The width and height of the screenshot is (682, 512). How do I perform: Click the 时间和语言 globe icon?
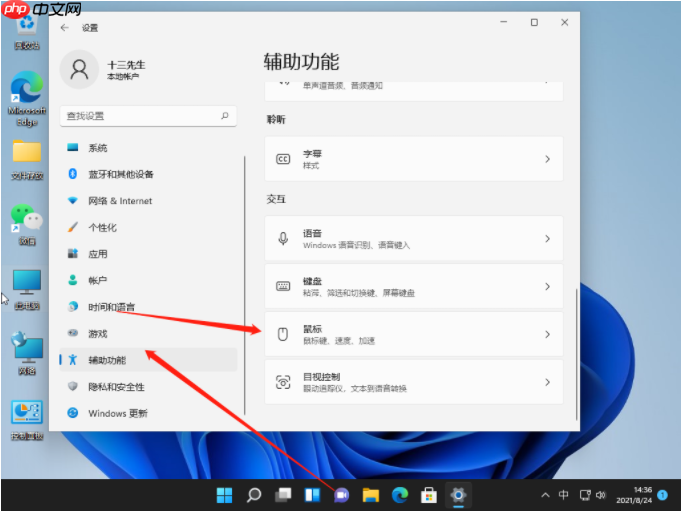tap(73, 307)
